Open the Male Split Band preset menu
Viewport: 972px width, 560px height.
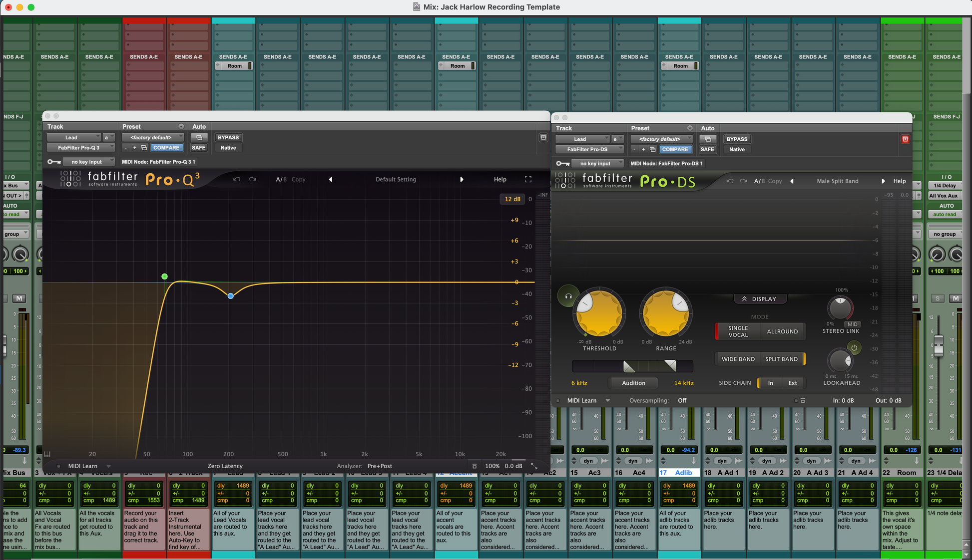pyautogui.click(x=838, y=181)
